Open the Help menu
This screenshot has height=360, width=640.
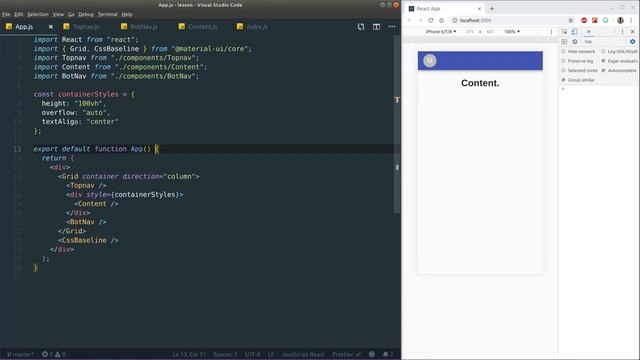(127, 14)
